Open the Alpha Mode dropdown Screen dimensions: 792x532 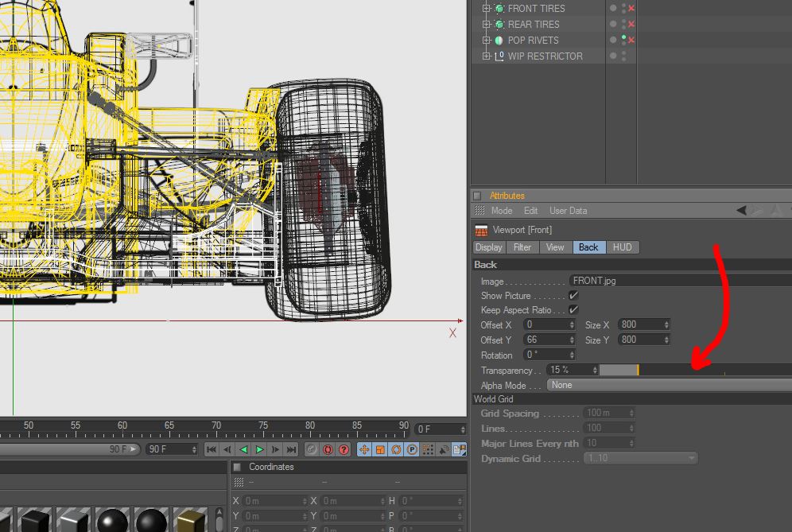(x=668, y=385)
